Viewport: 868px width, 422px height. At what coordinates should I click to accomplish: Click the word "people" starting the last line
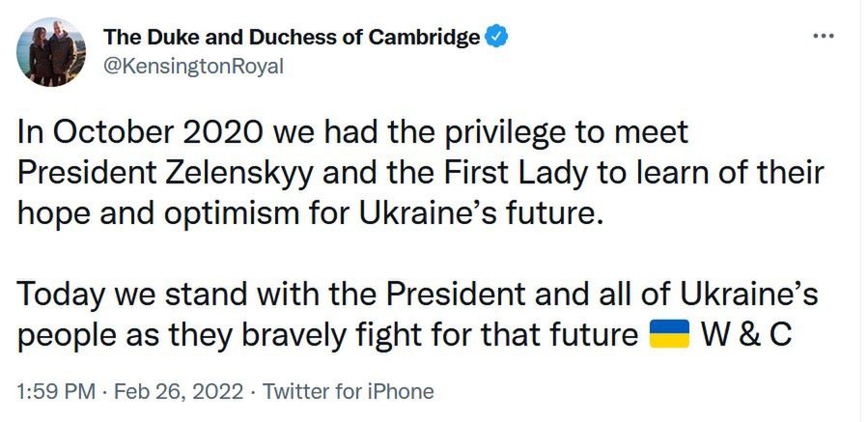pos(68,334)
